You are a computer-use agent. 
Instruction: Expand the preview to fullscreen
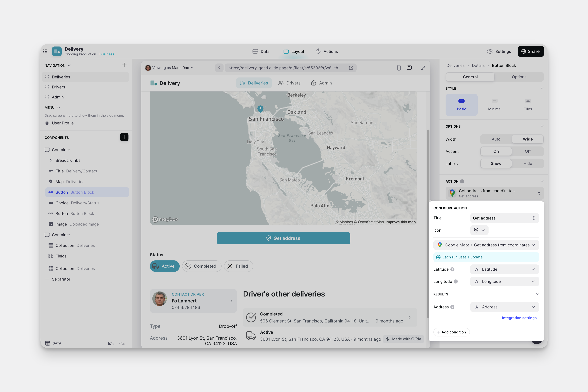tap(423, 68)
